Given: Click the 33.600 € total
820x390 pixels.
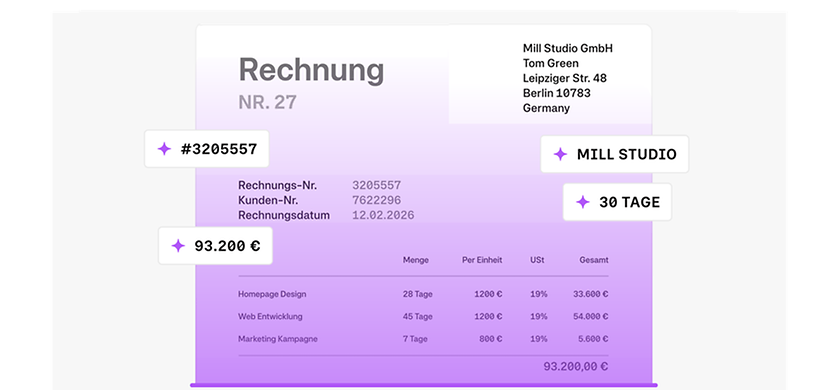Looking at the screenshot, I should tap(590, 294).
